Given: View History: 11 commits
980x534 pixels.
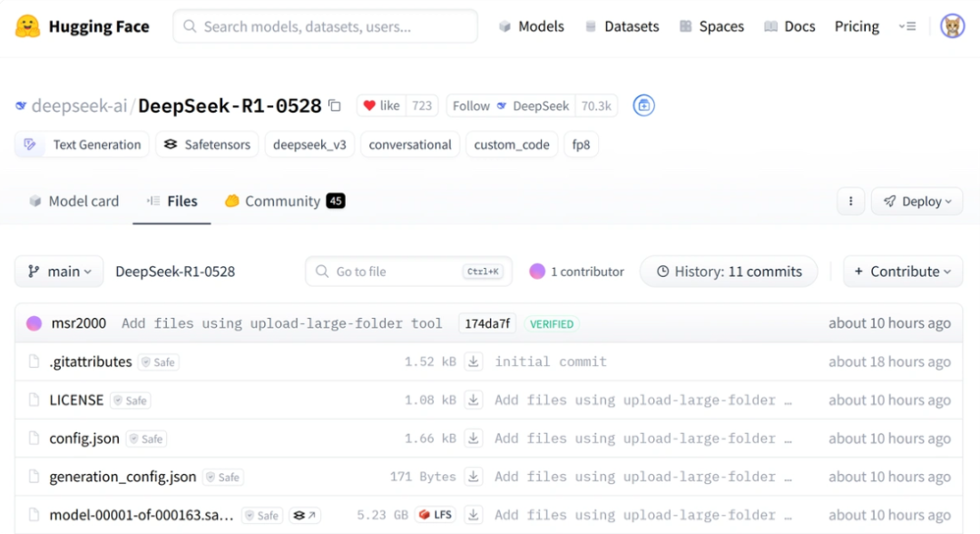Looking at the screenshot, I should tap(729, 272).
